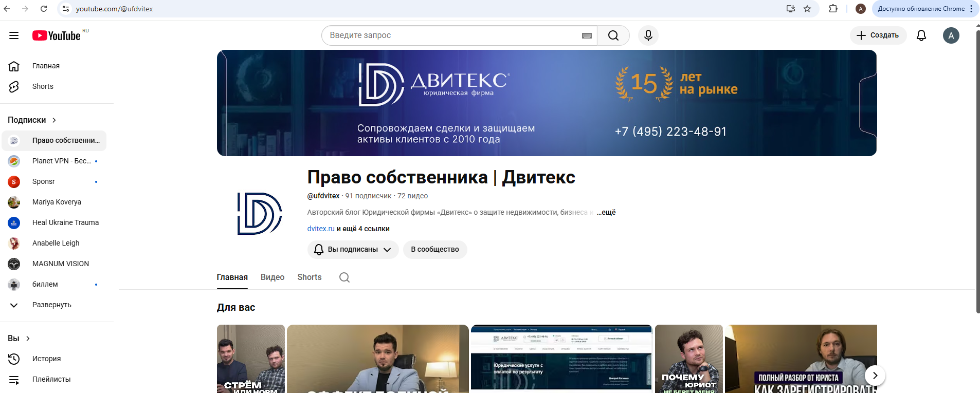Screen dimensions: 980x393
Task: Click the "В сообщество" button
Action: pyautogui.click(x=434, y=250)
